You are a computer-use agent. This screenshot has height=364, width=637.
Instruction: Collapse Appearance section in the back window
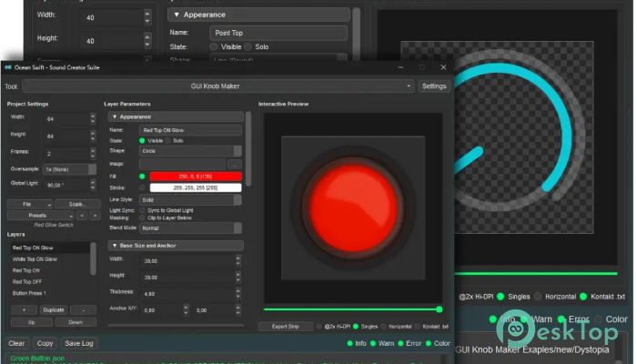pyautogui.click(x=258, y=15)
